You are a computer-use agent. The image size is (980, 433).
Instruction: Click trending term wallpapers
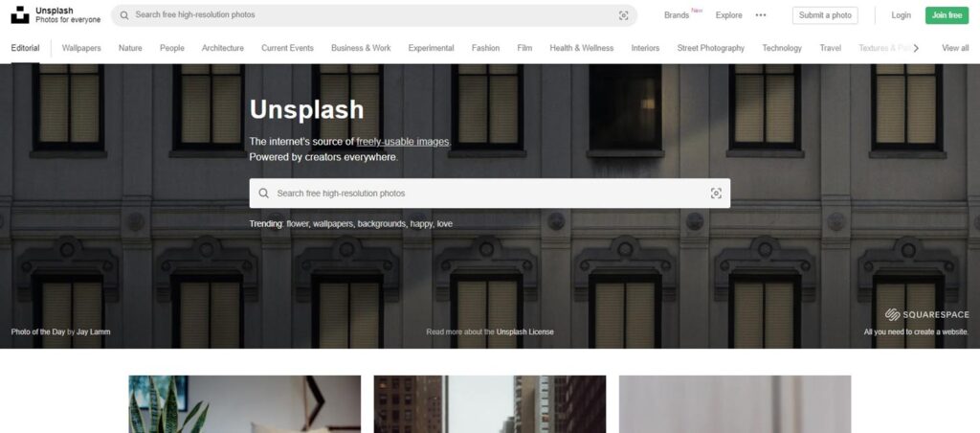[332, 224]
